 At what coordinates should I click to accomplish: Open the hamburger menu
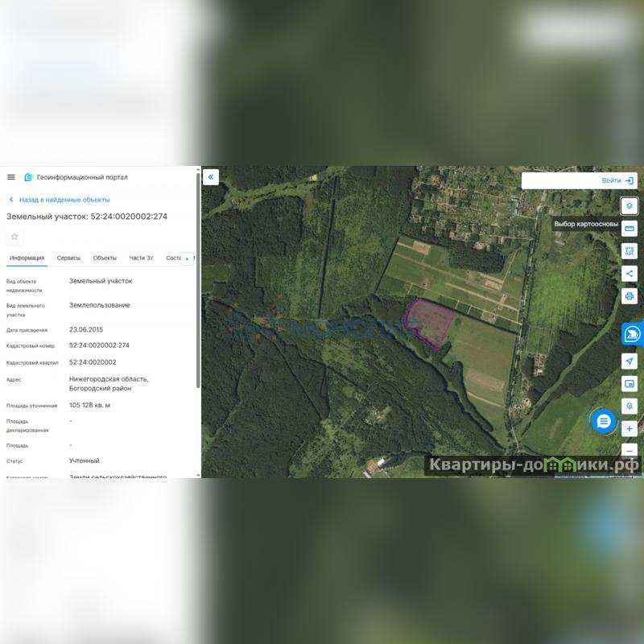coord(11,177)
